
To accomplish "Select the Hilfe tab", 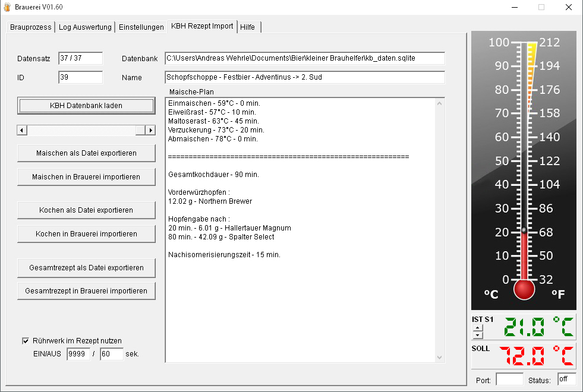I will 248,27.
